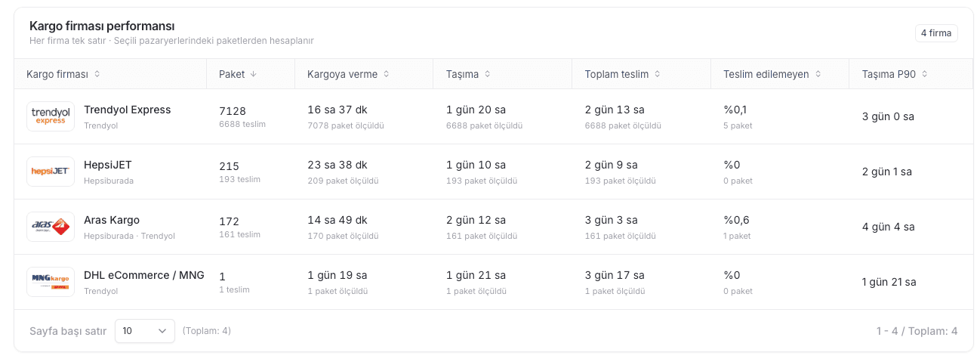Image resolution: width=980 pixels, height=362 pixels.
Task: Sort by Teslim edilemeyen sort icon
Action: coord(818,74)
